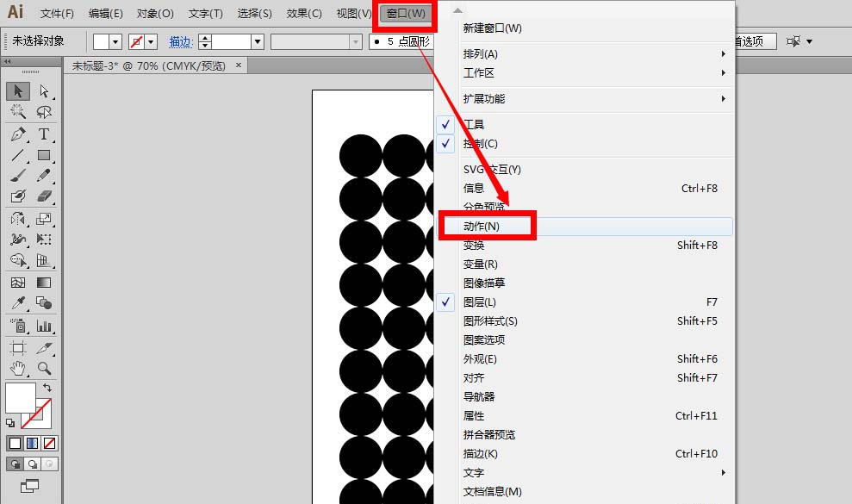This screenshot has width=852, height=504.
Task: Select the Gradient tool
Action: pyautogui.click(x=45, y=282)
